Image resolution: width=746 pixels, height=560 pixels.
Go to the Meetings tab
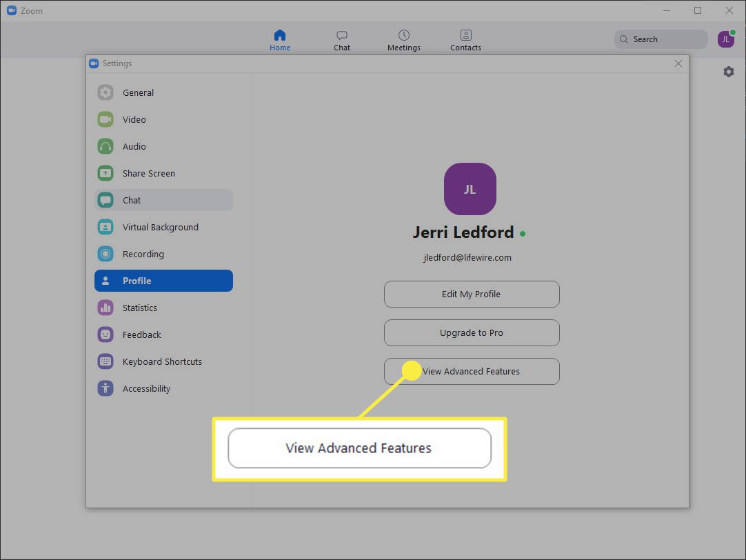[x=404, y=40]
